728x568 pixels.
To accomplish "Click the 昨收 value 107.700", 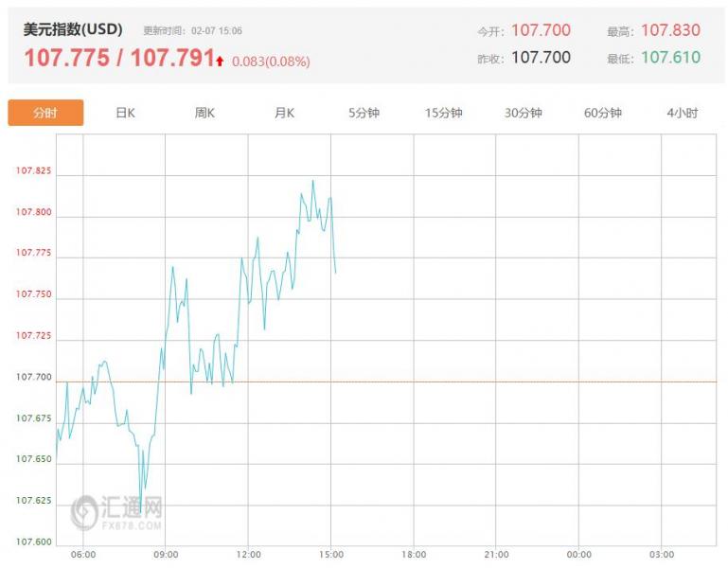I will click(541, 58).
